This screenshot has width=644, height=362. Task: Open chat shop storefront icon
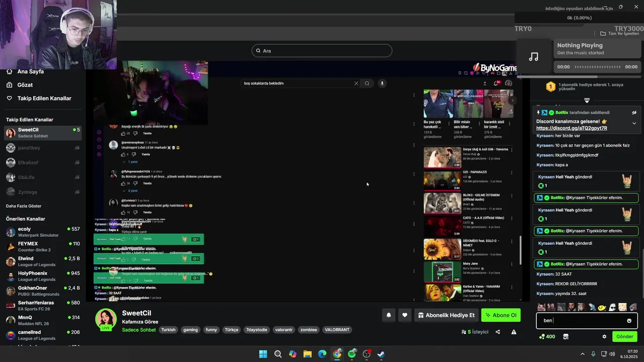pyautogui.click(x=566, y=337)
